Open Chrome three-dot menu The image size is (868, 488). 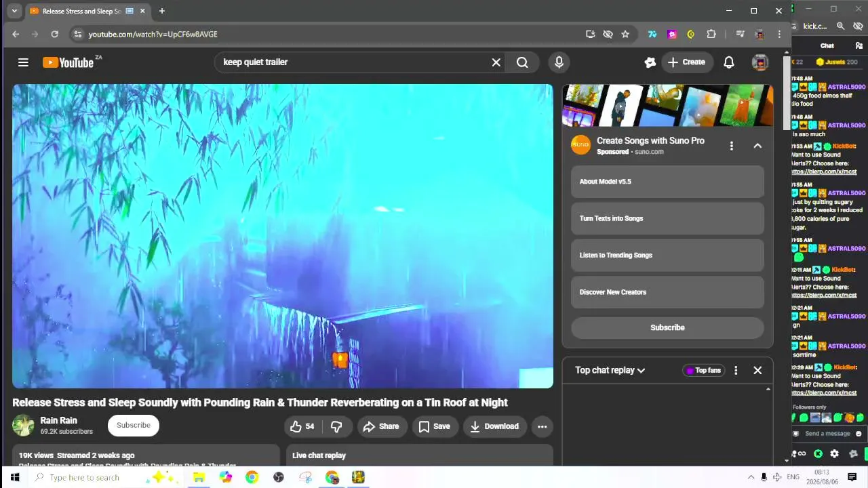coord(779,34)
